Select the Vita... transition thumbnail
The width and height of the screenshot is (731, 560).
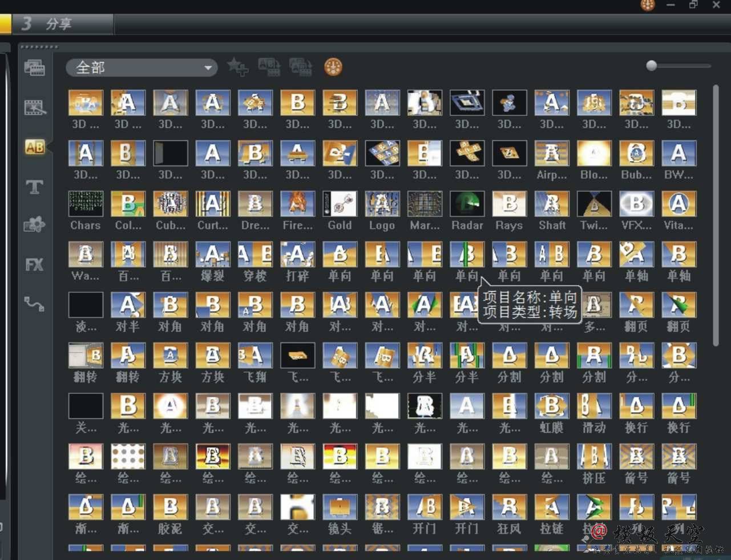(x=679, y=204)
